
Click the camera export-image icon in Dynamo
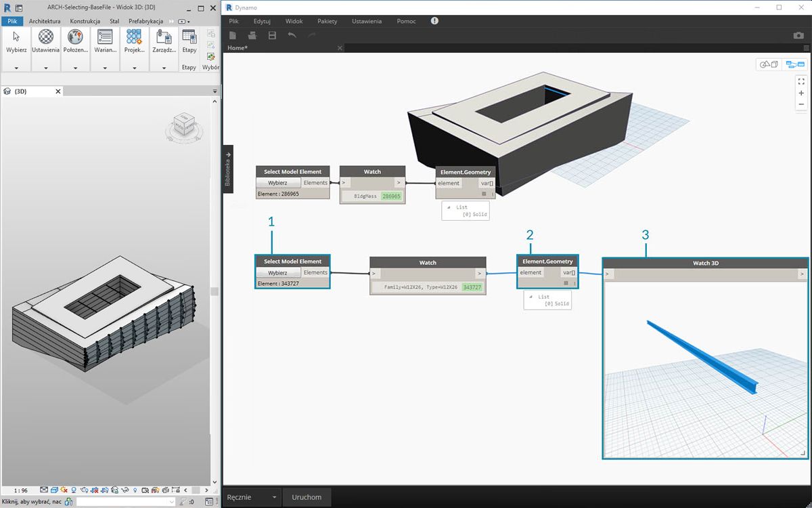click(x=798, y=35)
